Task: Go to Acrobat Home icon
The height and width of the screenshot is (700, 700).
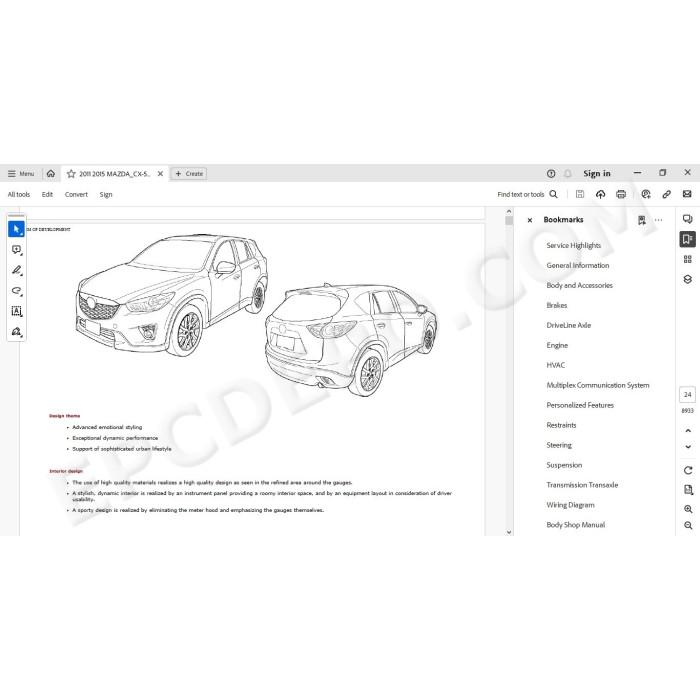Action: pos(51,174)
